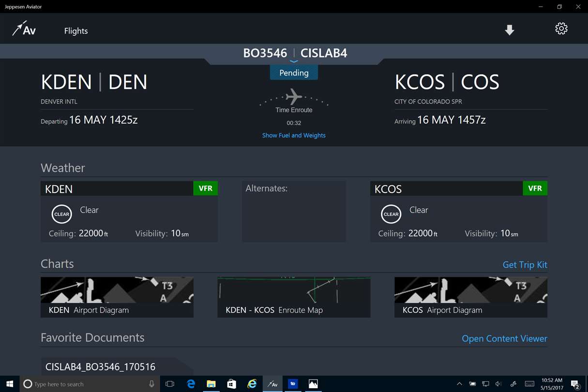
Task: Click the Cortana microphone icon
Action: (x=152, y=384)
